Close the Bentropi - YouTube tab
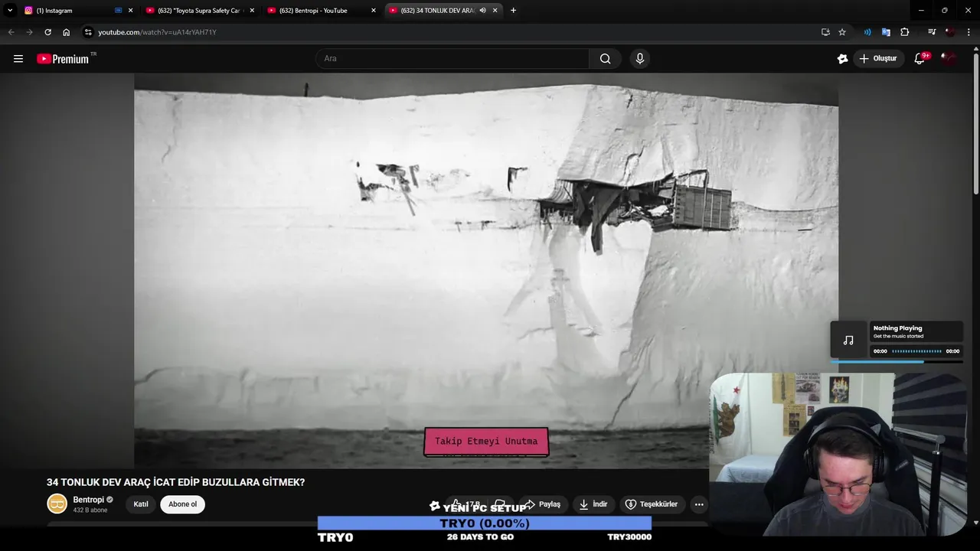 point(374,11)
